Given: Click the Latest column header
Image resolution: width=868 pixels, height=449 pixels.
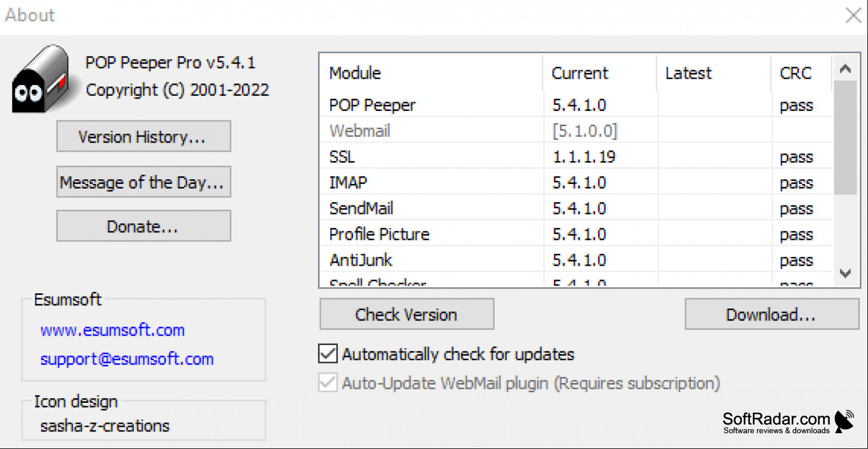Looking at the screenshot, I should tap(714, 73).
